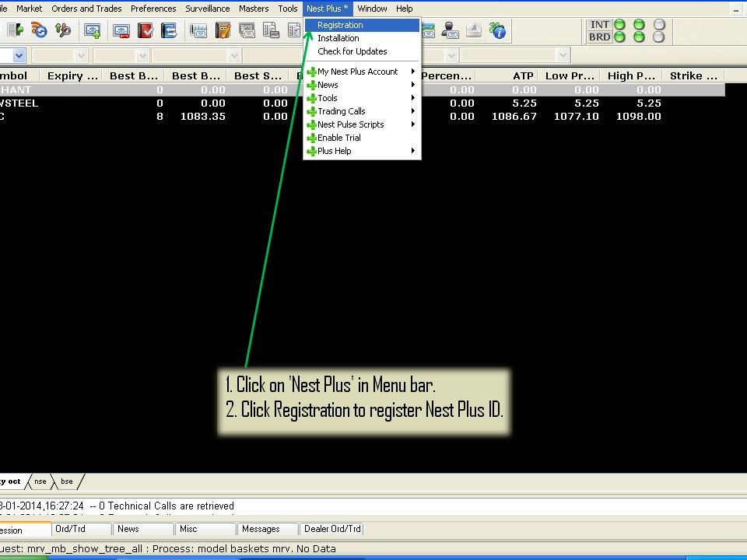Choose Enable Trial menu entry
This screenshot has height=560, width=747.
click(x=362, y=138)
